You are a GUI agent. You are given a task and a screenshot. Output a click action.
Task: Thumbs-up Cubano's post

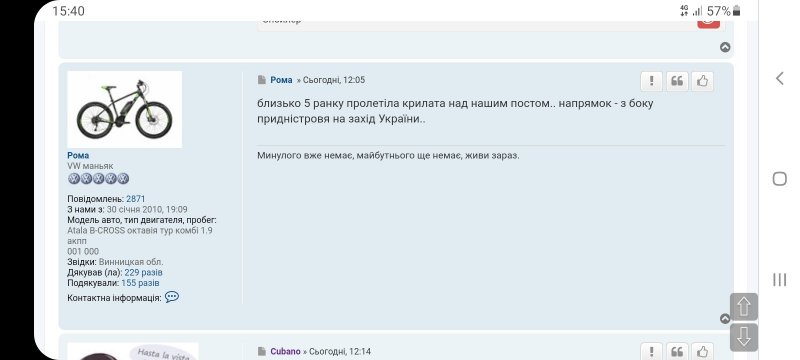coord(703,352)
